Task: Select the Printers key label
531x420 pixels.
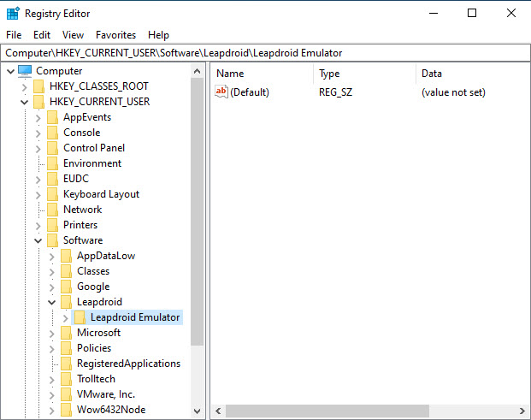Action: pos(80,225)
